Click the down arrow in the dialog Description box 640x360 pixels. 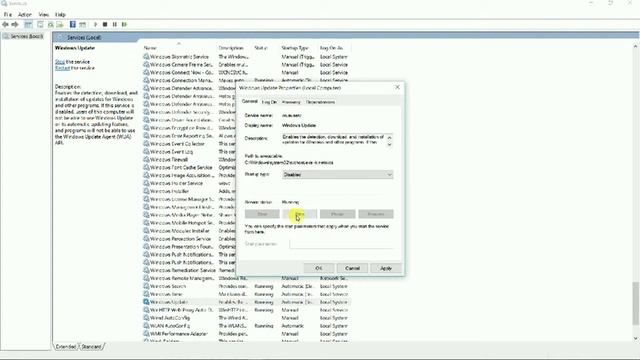pyautogui.click(x=389, y=144)
